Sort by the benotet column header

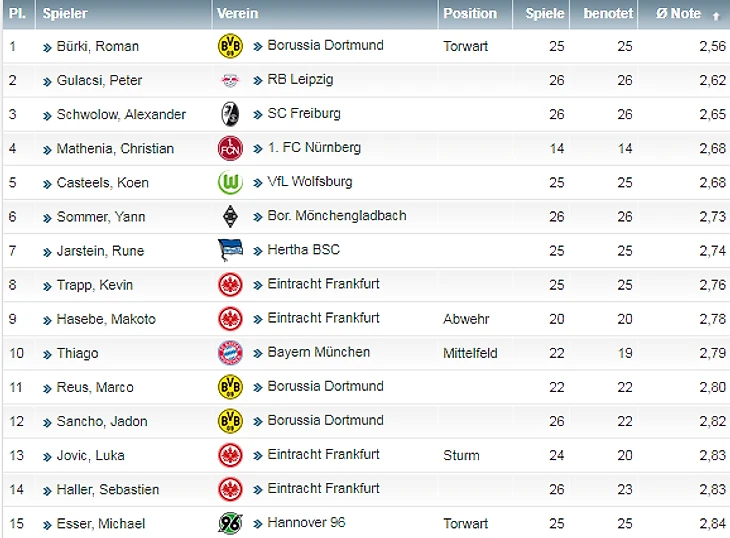(x=608, y=14)
